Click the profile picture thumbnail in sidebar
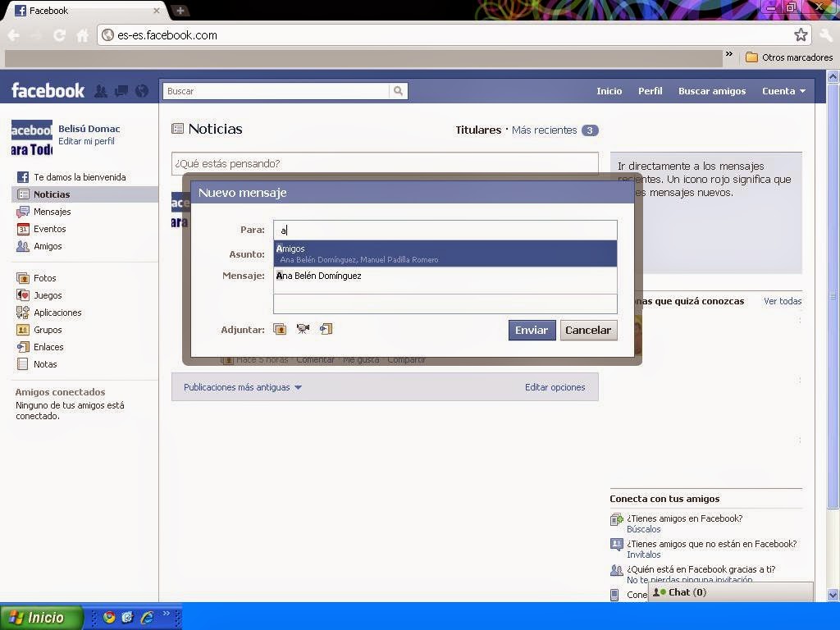Screen dimensions: 840x630 point(32,137)
